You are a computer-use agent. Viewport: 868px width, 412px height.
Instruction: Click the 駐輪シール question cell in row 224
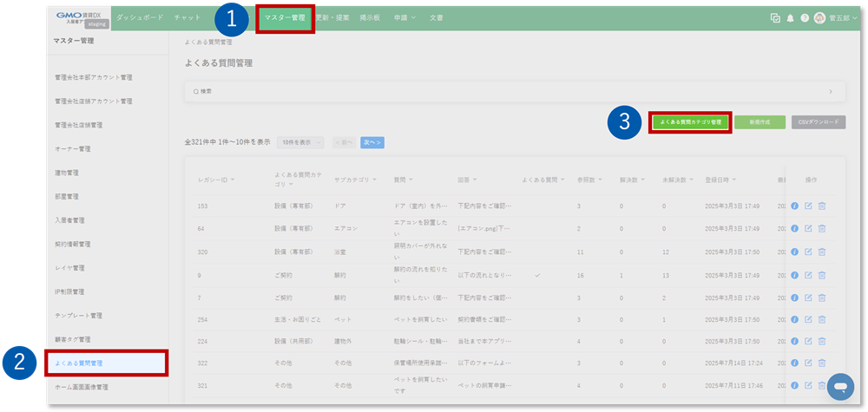click(421, 342)
